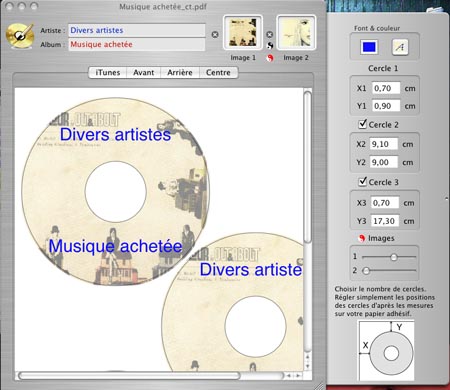
Task: Click the "Musique achetée" text on the disc
Action: 115,246
